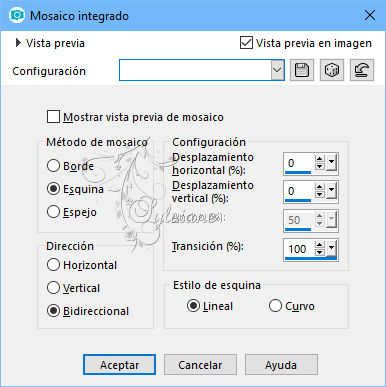Image resolution: width=386 pixels, height=387 pixels.
Task: Choose Horizontal direction option
Action: coord(53,265)
